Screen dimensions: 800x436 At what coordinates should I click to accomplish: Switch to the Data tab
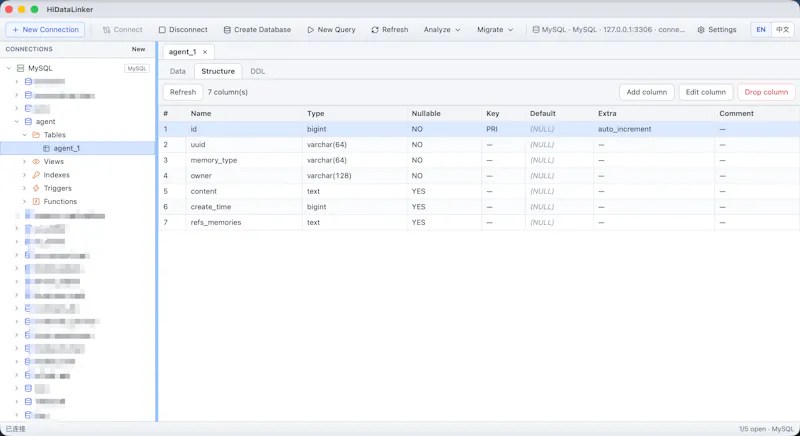coord(178,71)
